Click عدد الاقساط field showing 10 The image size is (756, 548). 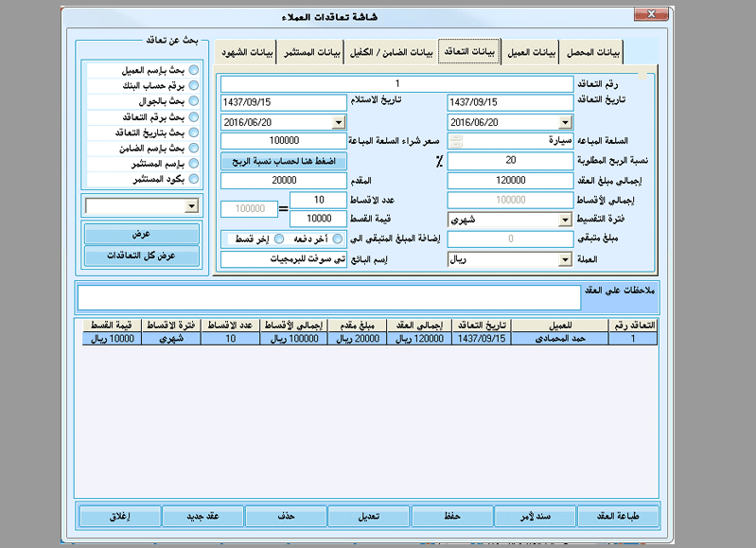coord(318,200)
